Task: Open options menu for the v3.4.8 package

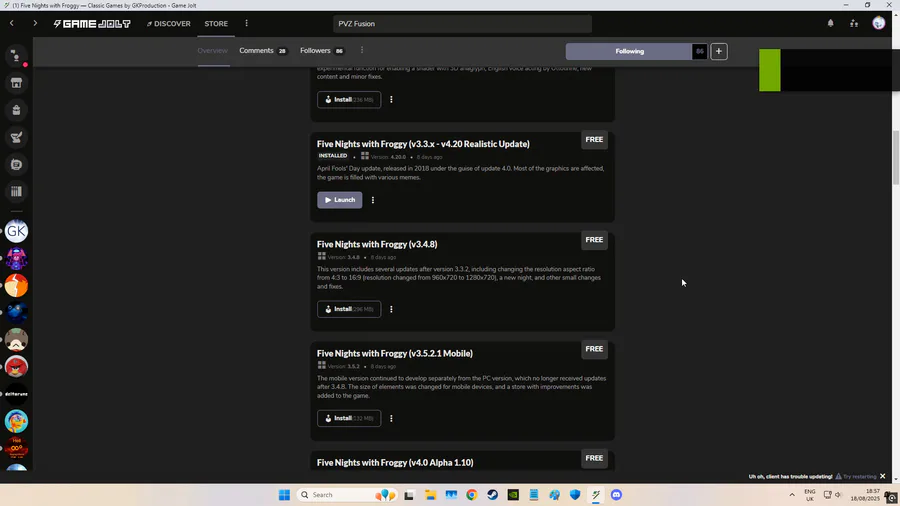Action: [391, 309]
